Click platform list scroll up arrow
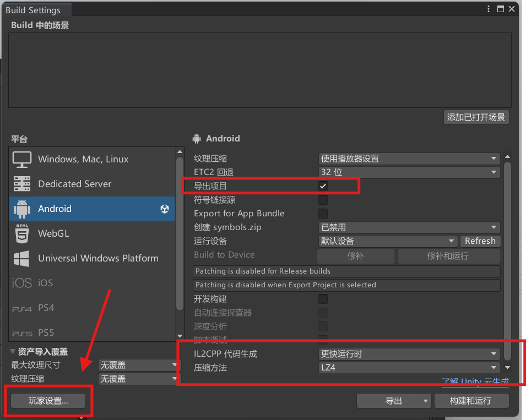Screen dimensions: 526x420 pos(180,152)
